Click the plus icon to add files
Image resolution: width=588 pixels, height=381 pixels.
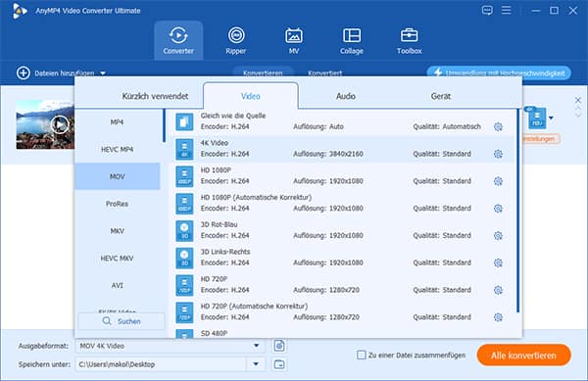(23, 73)
